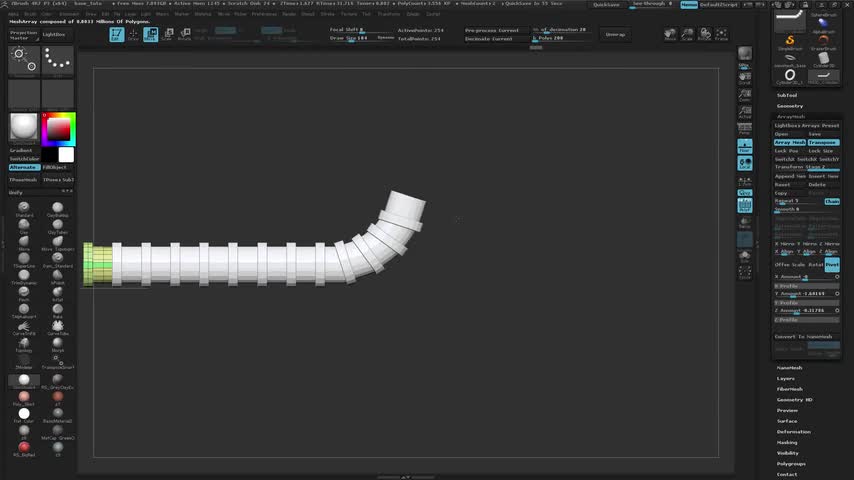
Task: Expand the Geometry palette section
Action: (x=790, y=106)
